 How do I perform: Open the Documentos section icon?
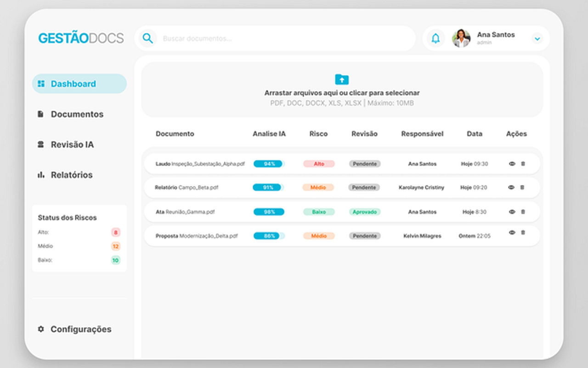(41, 114)
